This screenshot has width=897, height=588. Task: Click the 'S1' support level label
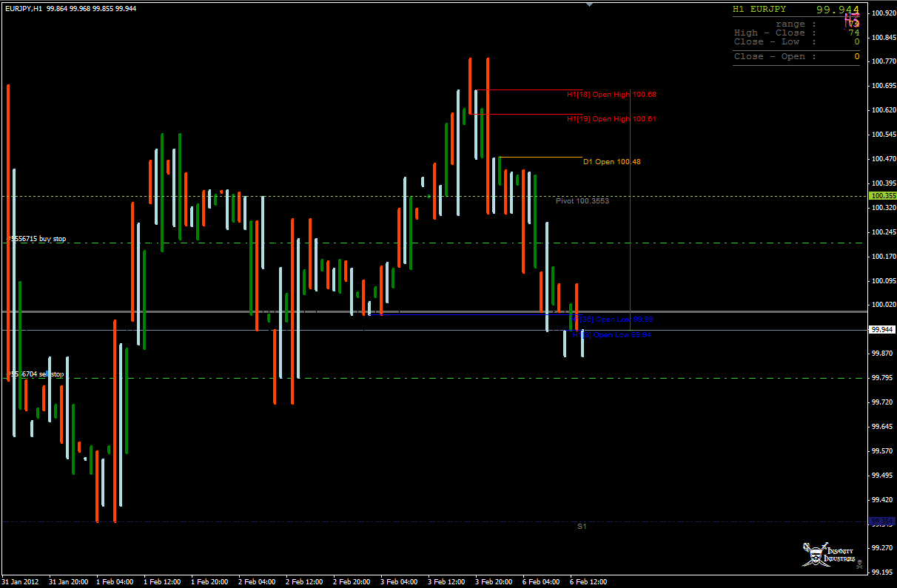point(582,527)
